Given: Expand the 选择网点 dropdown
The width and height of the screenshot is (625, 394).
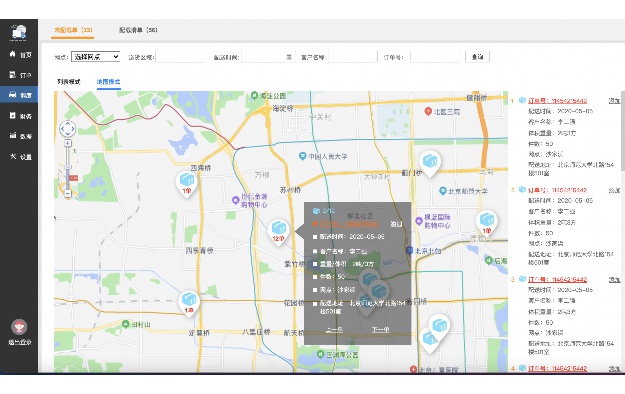Looking at the screenshot, I should coord(96,57).
